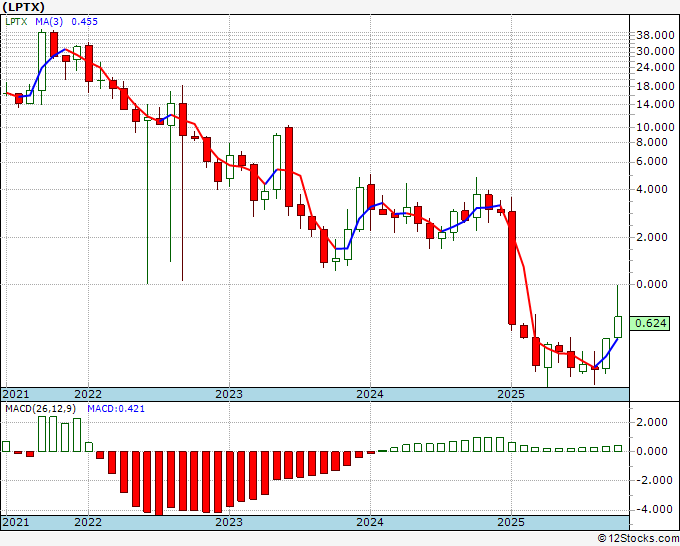Click the MACD:0.421 value label
The image size is (680, 546).
pos(116,409)
